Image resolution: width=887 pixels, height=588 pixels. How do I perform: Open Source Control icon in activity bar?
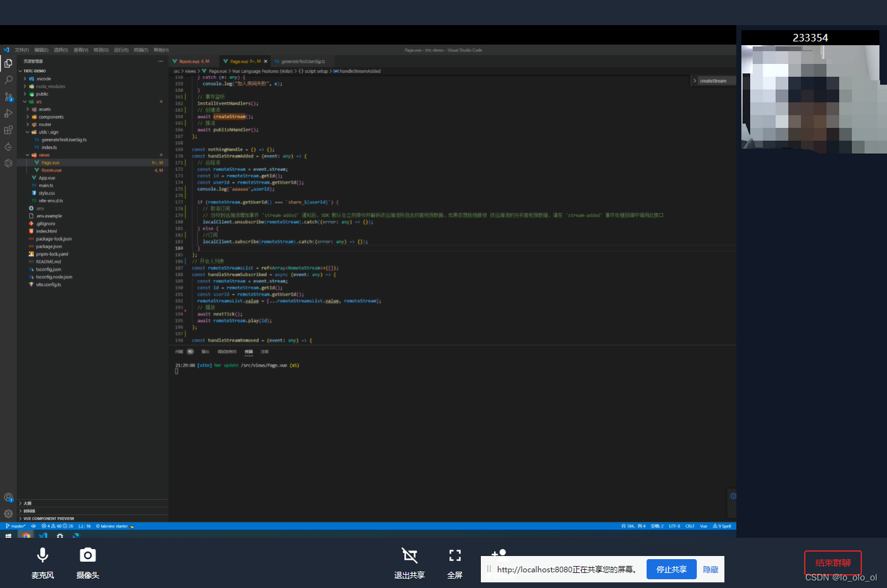coord(8,97)
